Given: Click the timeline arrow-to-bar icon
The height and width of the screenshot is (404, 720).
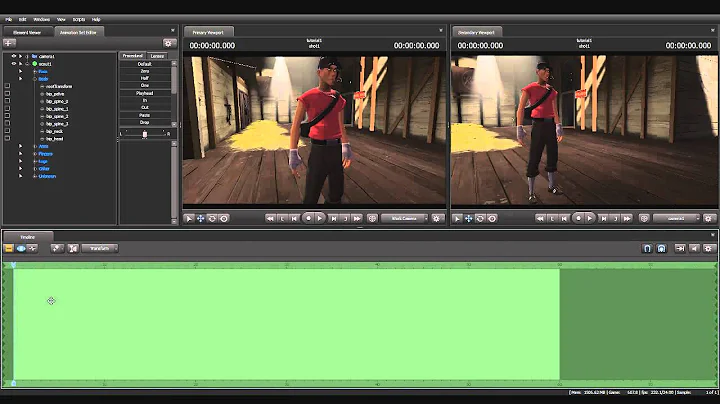Looking at the screenshot, I should point(680,248).
